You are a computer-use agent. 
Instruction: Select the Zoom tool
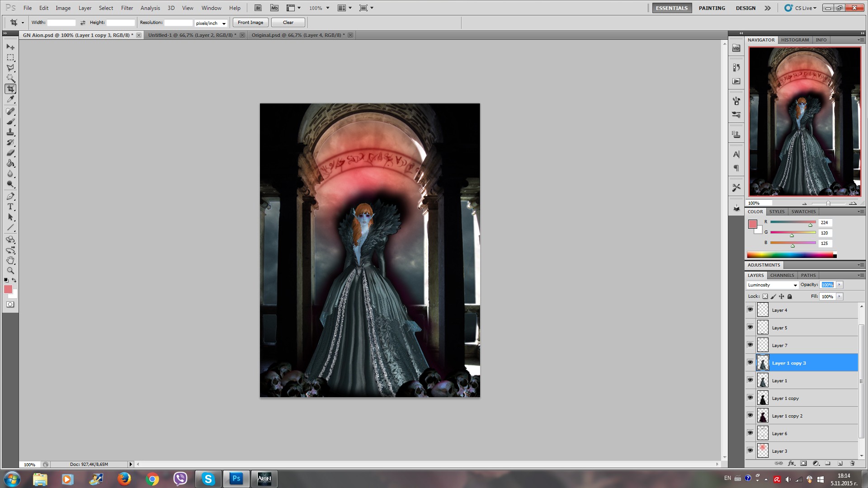click(10, 271)
